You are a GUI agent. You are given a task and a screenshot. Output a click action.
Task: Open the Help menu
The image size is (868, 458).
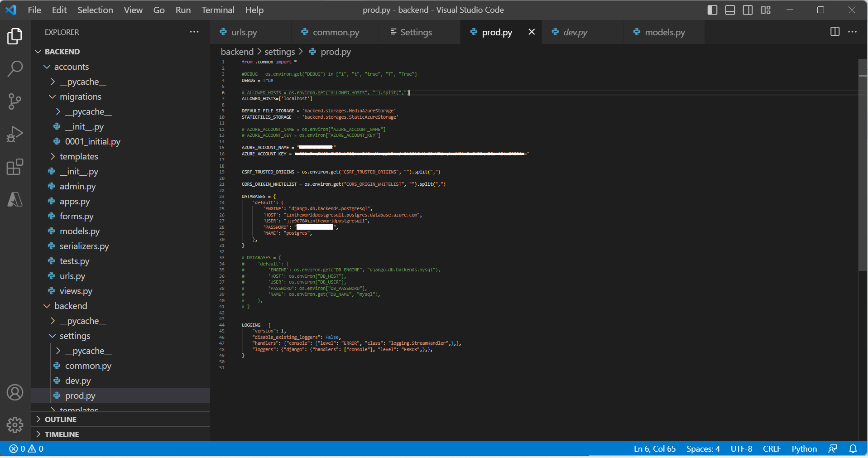[254, 10]
